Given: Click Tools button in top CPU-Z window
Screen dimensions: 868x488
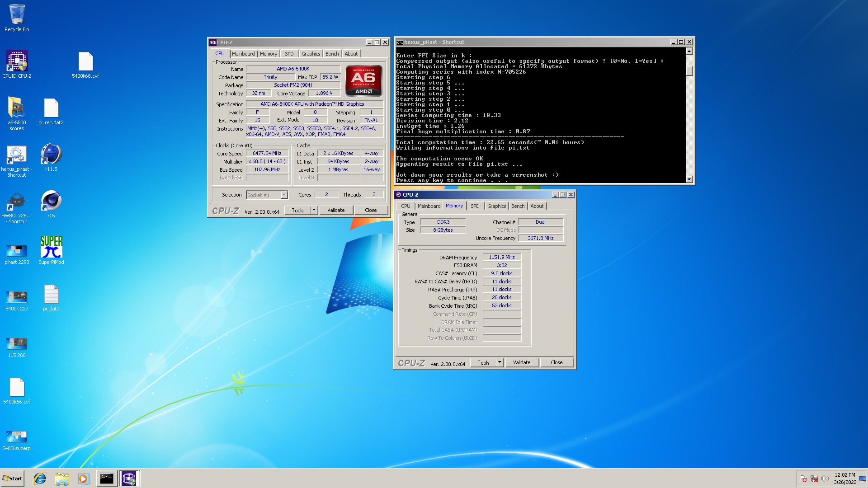Looking at the screenshot, I should (x=298, y=210).
